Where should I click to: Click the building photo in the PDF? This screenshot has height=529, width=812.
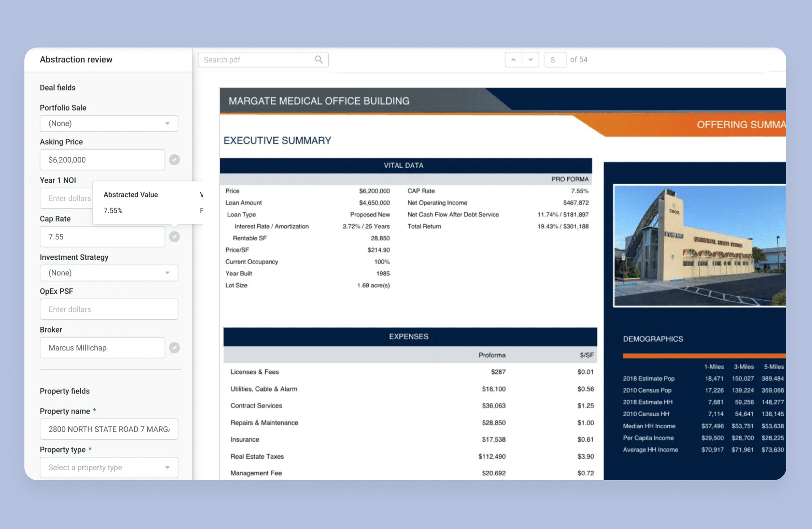699,246
